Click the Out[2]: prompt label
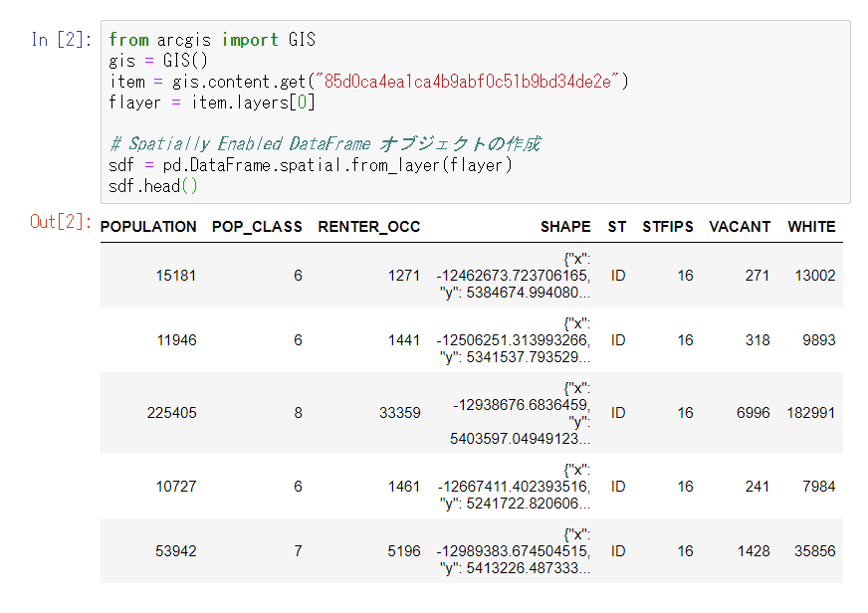This screenshot has width=868, height=613. pos(61,222)
